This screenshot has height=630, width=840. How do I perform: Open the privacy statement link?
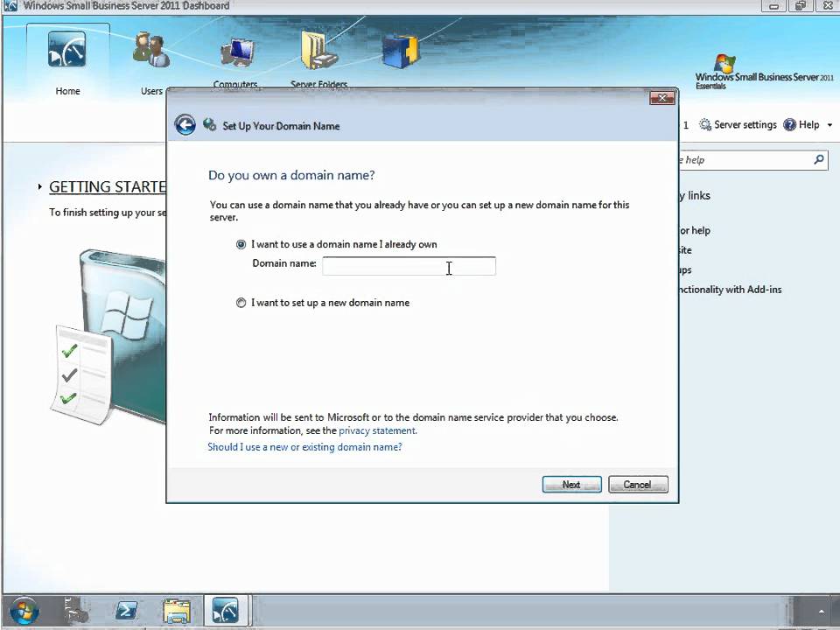pos(378,430)
